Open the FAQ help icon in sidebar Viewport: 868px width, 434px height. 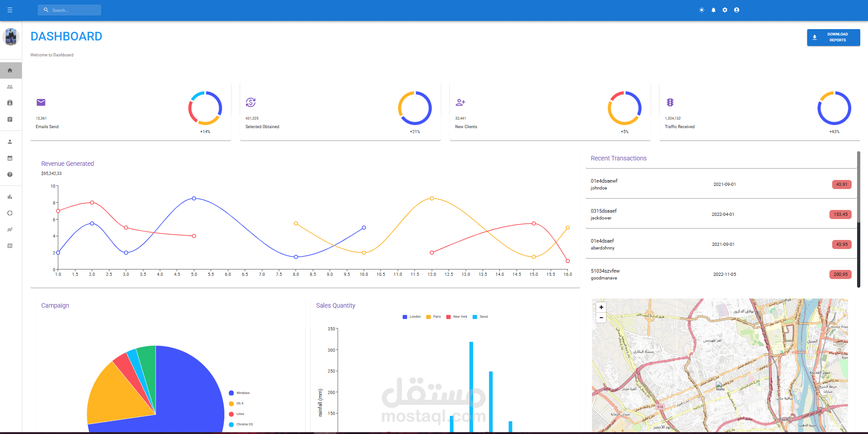pyautogui.click(x=10, y=175)
